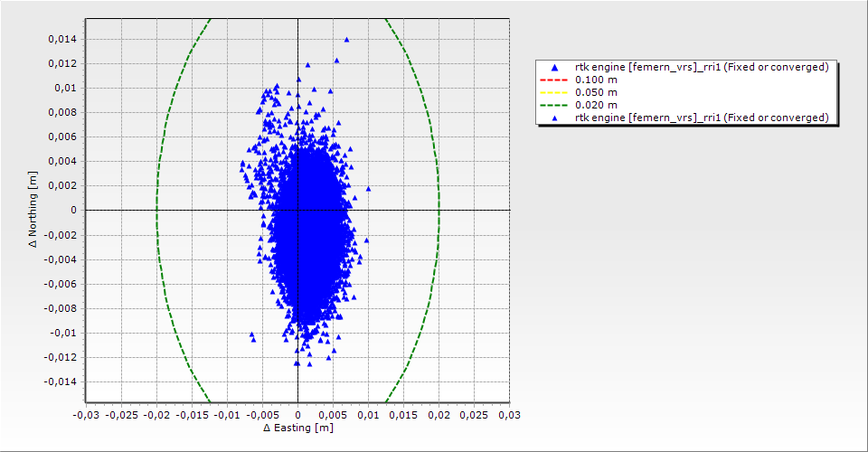Click the Δ Easting [m] axis title

click(x=297, y=428)
